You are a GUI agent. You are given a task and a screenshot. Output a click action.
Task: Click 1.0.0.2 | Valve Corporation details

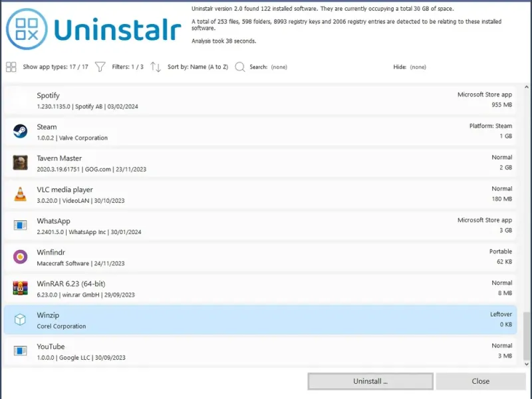pyautogui.click(x=72, y=138)
